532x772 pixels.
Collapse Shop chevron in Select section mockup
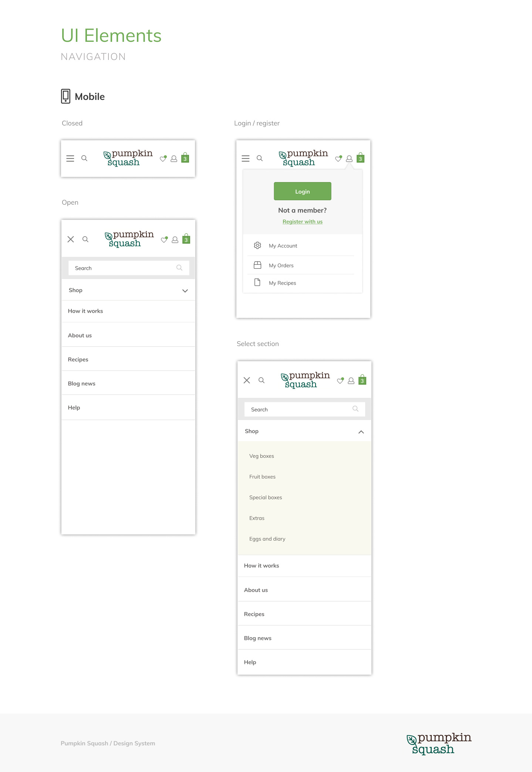tap(361, 432)
